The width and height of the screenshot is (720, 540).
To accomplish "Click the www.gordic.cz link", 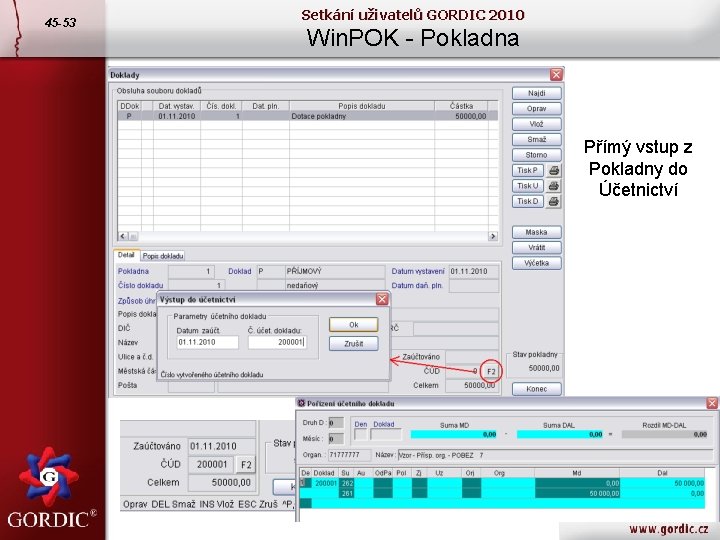I will [669, 529].
